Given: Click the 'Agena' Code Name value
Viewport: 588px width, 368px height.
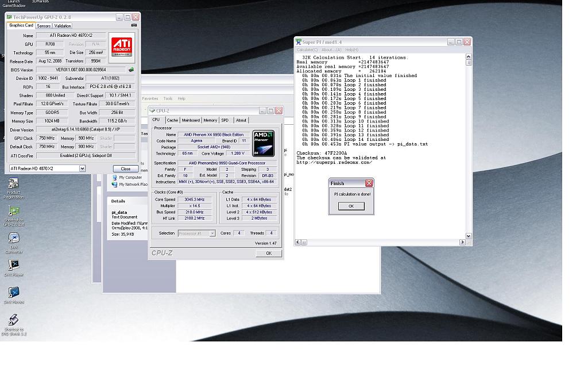Looking at the screenshot, I should coord(196,141).
